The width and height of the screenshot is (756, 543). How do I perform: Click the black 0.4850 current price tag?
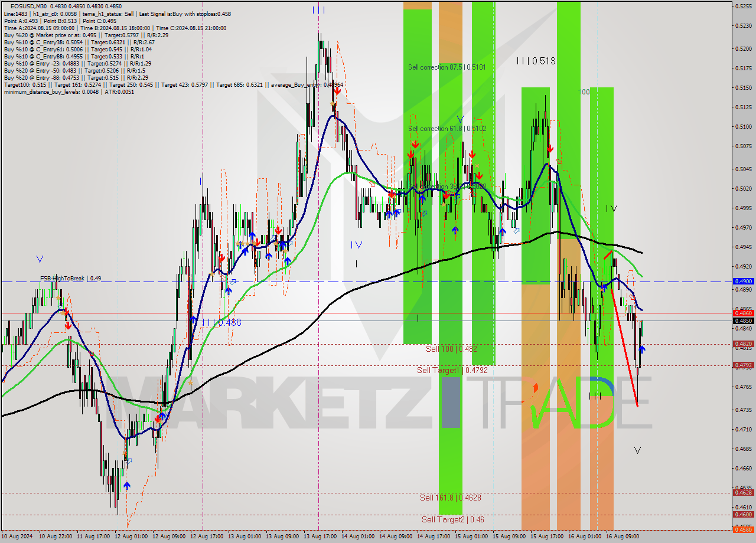tap(743, 320)
